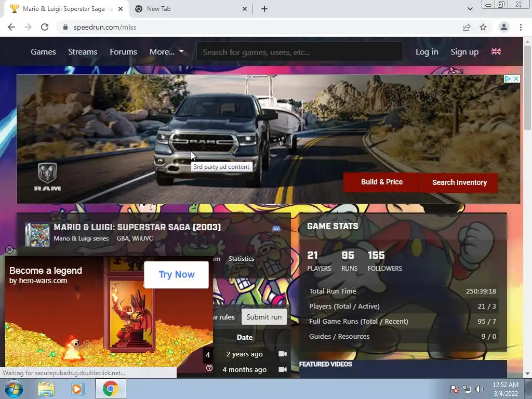Open Games in the site navigation
The height and width of the screenshot is (399, 532).
click(x=44, y=52)
